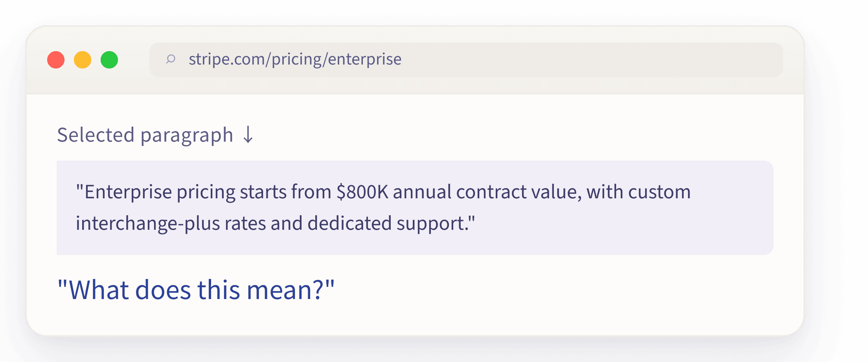The image size is (868, 362).
Task: Click the $800K amount in the quote
Action: pos(362,192)
